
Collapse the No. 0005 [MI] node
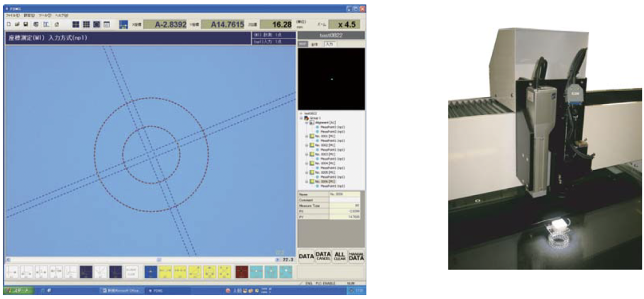pyautogui.click(x=307, y=172)
